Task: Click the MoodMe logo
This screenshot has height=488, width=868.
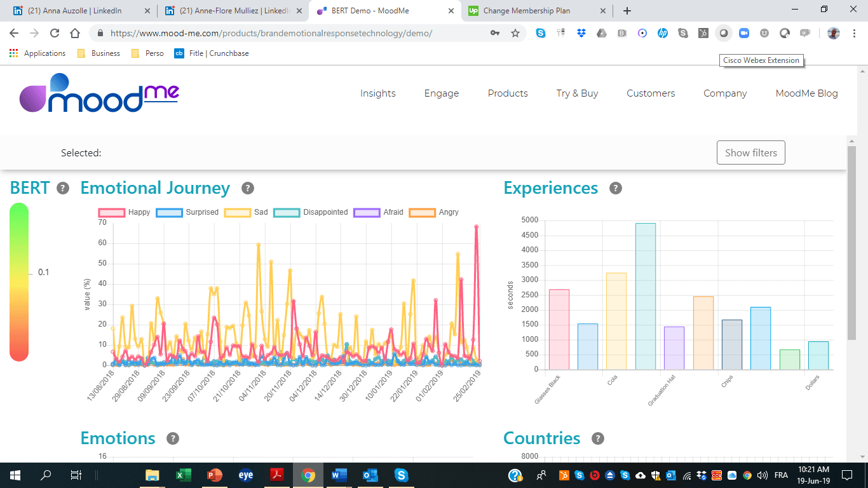Action: pos(99,93)
